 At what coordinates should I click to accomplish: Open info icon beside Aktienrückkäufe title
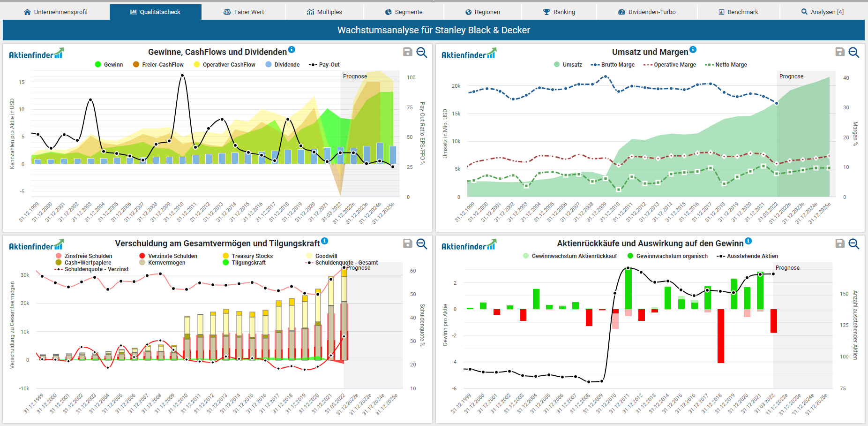click(x=748, y=241)
